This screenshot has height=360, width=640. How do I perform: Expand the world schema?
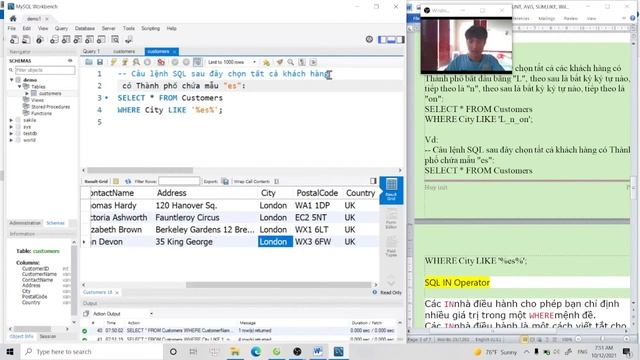11,140
